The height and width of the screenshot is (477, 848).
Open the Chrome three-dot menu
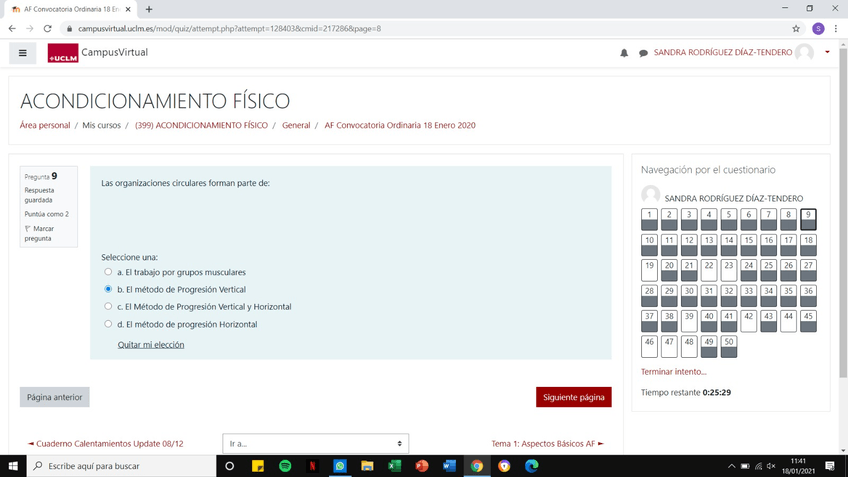click(x=836, y=29)
